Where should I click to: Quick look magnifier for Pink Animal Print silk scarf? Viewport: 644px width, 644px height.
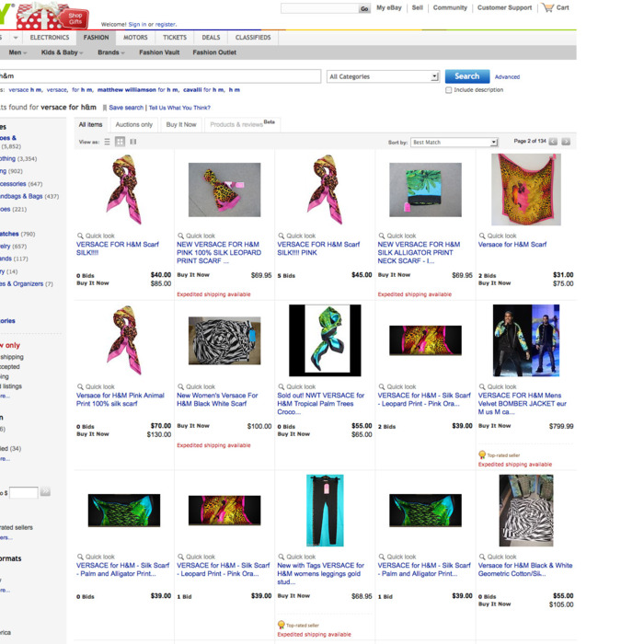tap(80, 387)
